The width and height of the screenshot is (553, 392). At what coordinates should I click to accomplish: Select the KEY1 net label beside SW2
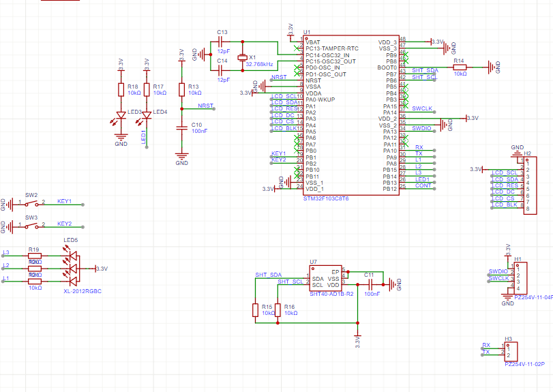[65, 202]
